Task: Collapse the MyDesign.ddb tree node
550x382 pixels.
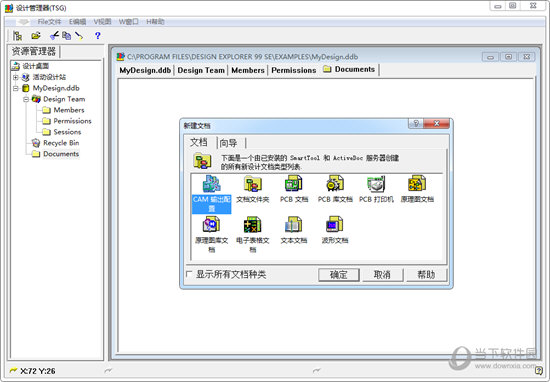Action: pos(15,88)
